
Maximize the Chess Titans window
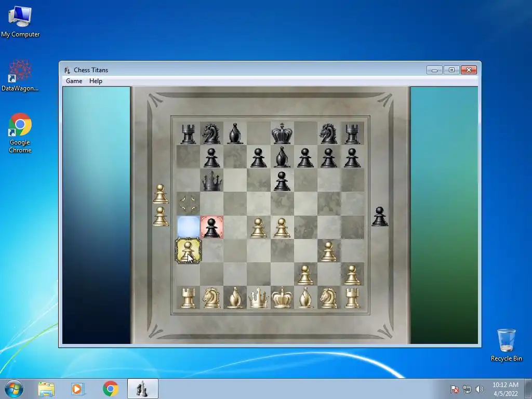click(451, 70)
